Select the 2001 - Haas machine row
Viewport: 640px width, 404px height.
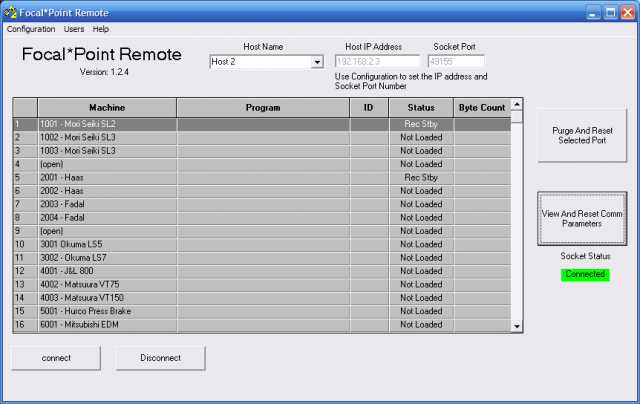point(262,178)
